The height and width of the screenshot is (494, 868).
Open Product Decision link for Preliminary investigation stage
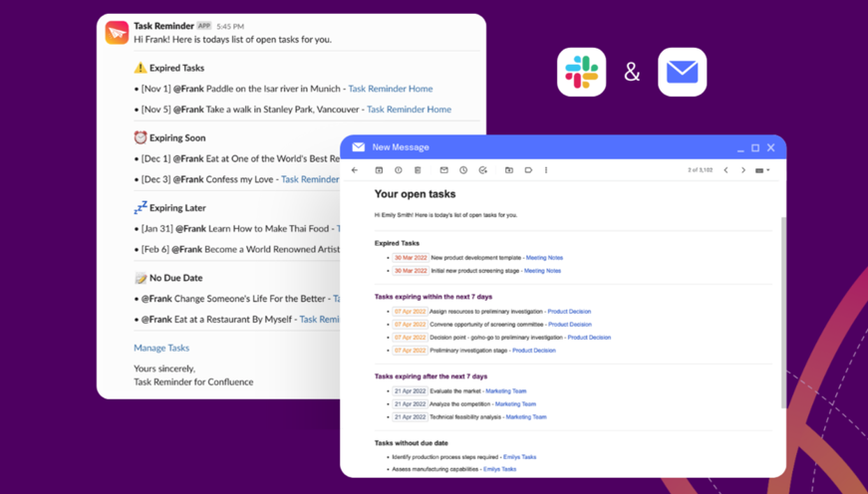pyautogui.click(x=533, y=351)
